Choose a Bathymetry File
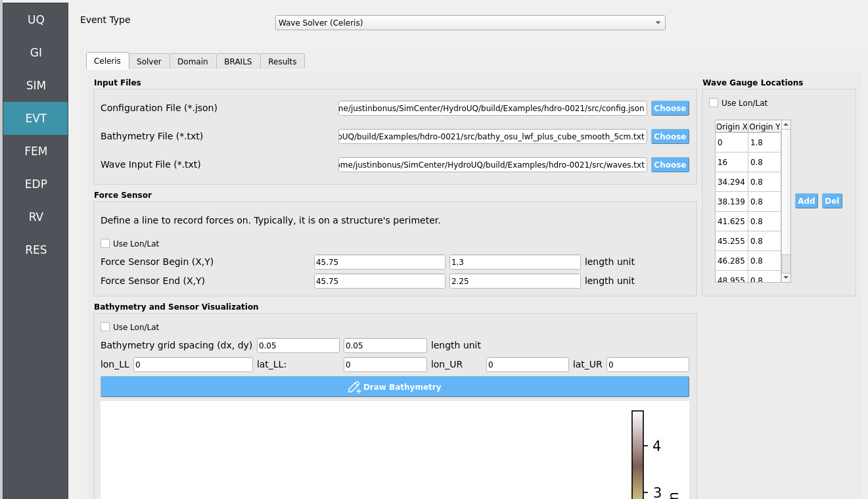 tap(670, 137)
